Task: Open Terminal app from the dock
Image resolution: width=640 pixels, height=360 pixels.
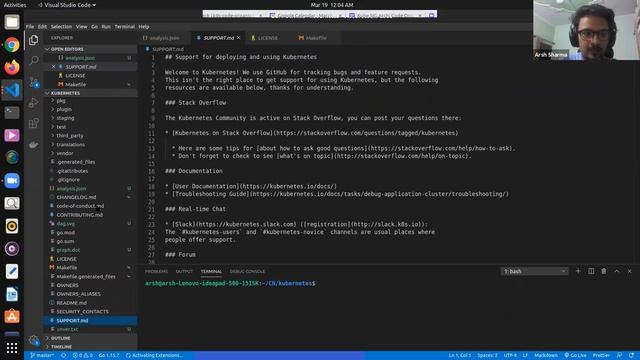Action: tap(12, 112)
